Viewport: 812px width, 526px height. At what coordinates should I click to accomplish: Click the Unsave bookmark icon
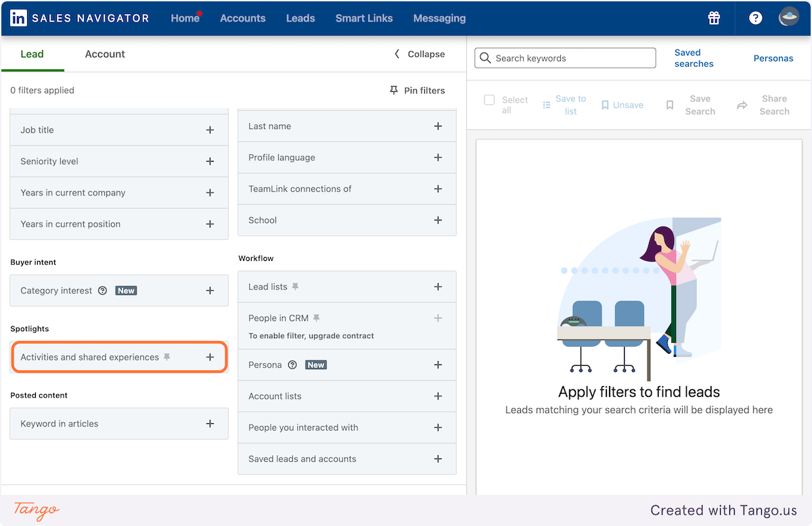click(x=605, y=105)
